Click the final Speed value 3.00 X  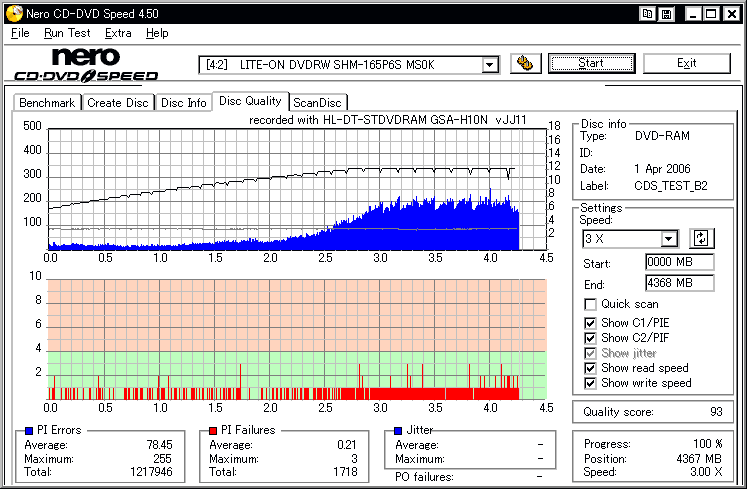tap(707, 472)
